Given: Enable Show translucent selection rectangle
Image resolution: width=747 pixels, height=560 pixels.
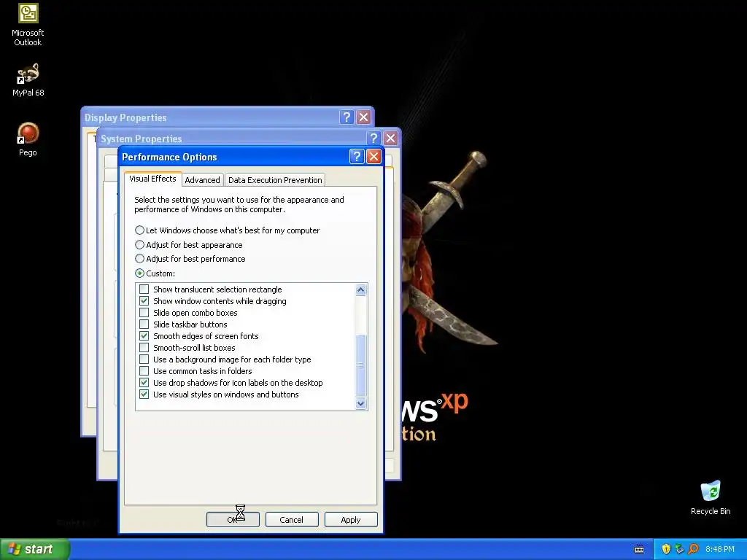Looking at the screenshot, I should (144, 289).
